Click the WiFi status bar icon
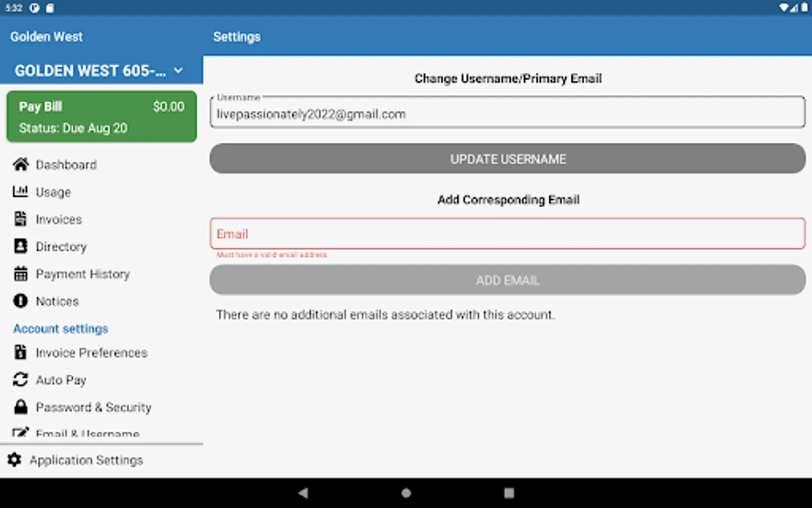Screen dimensions: 812x508 tap(784, 8)
